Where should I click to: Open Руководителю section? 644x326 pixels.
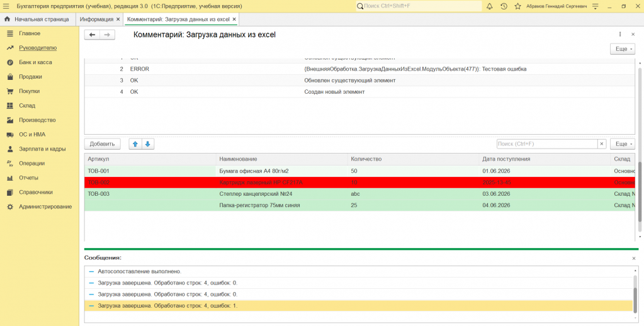38,48
